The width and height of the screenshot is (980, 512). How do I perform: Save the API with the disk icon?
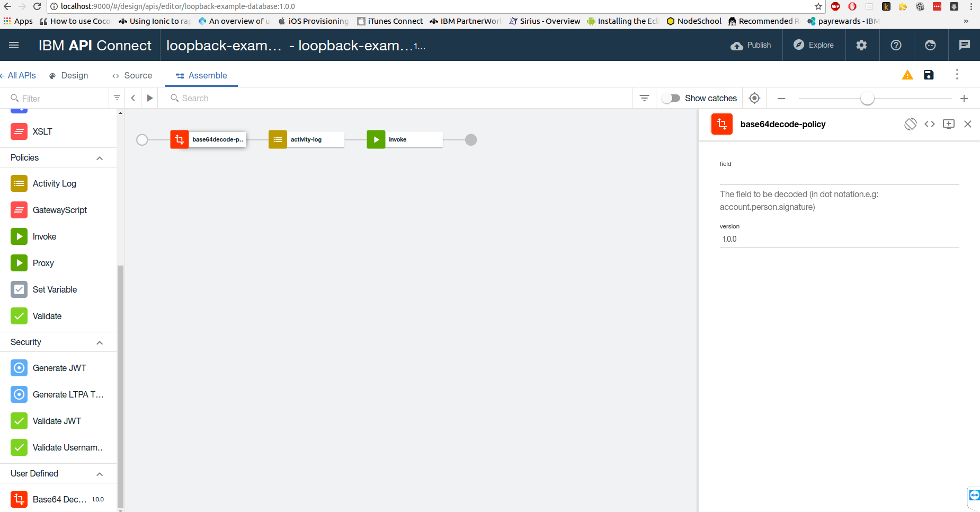(929, 75)
